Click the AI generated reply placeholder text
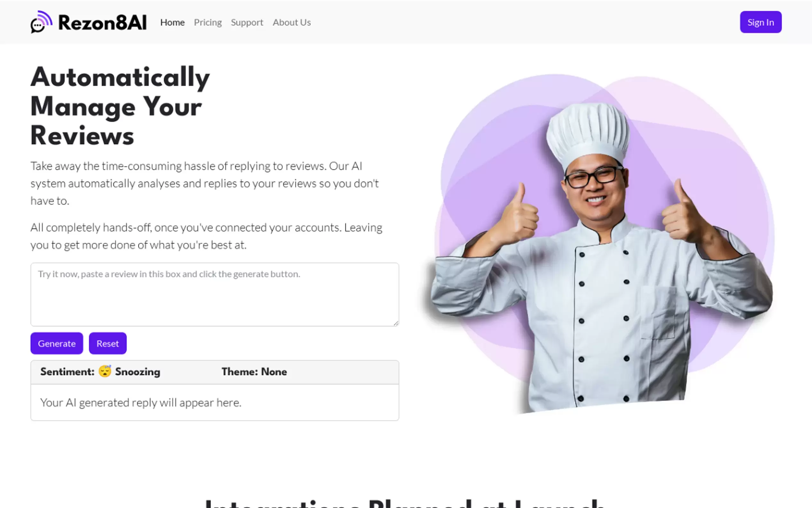Image resolution: width=812 pixels, height=508 pixels. coord(141,402)
